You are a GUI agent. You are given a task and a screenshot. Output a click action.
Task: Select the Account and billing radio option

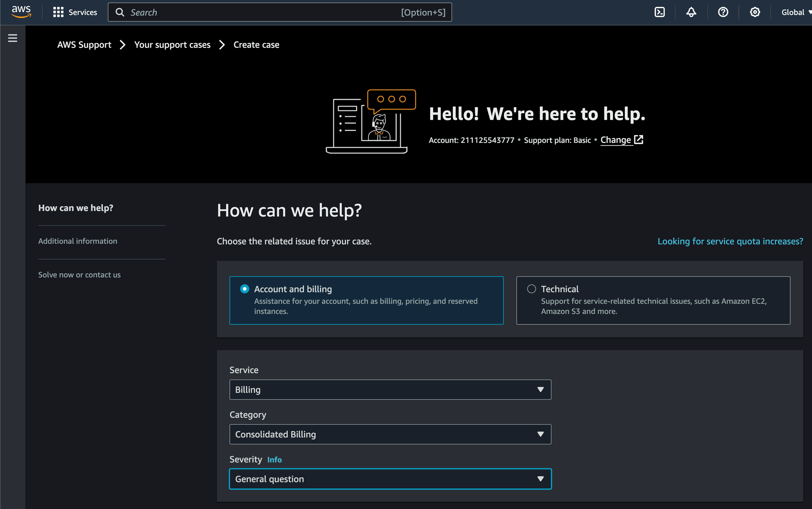[245, 289]
